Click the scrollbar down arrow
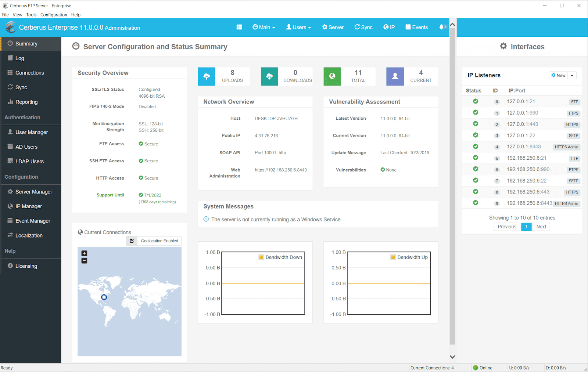The image size is (588, 372). click(452, 357)
